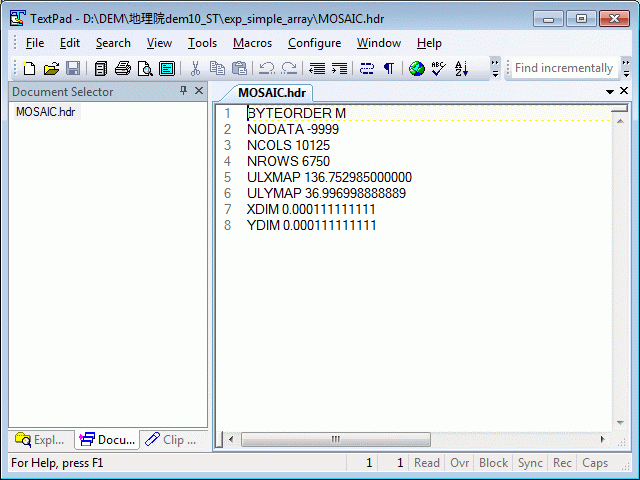
Task: Open a file using the folder icon
Action: (51, 68)
